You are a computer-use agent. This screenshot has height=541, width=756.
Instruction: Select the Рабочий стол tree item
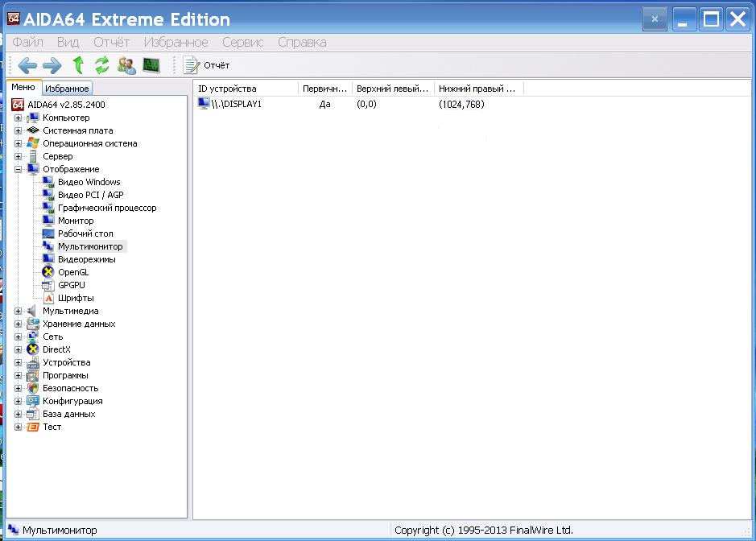(x=85, y=233)
